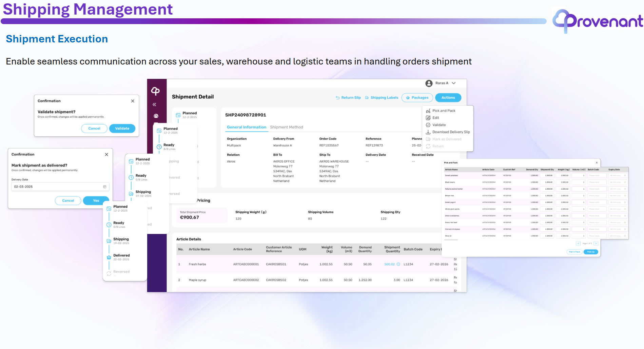Open the Packages button
The height and width of the screenshot is (349, 644).
(x=417, y=98)
